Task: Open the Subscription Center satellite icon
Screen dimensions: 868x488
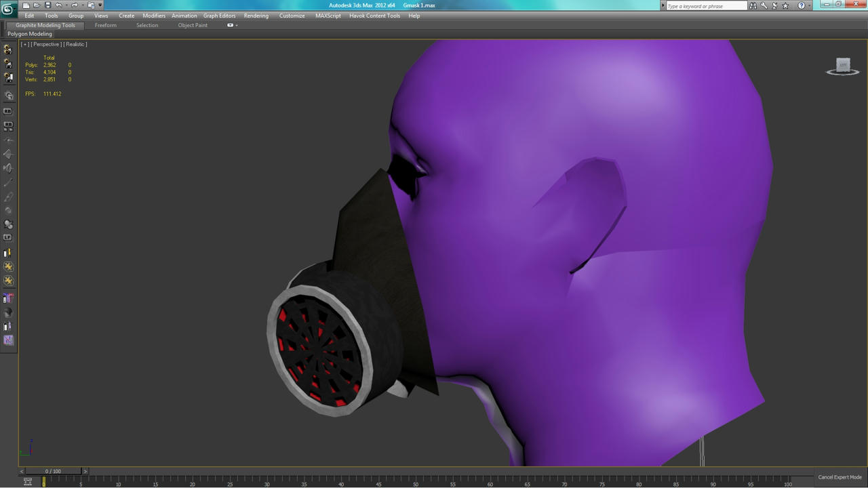Action: coord(774,5)
